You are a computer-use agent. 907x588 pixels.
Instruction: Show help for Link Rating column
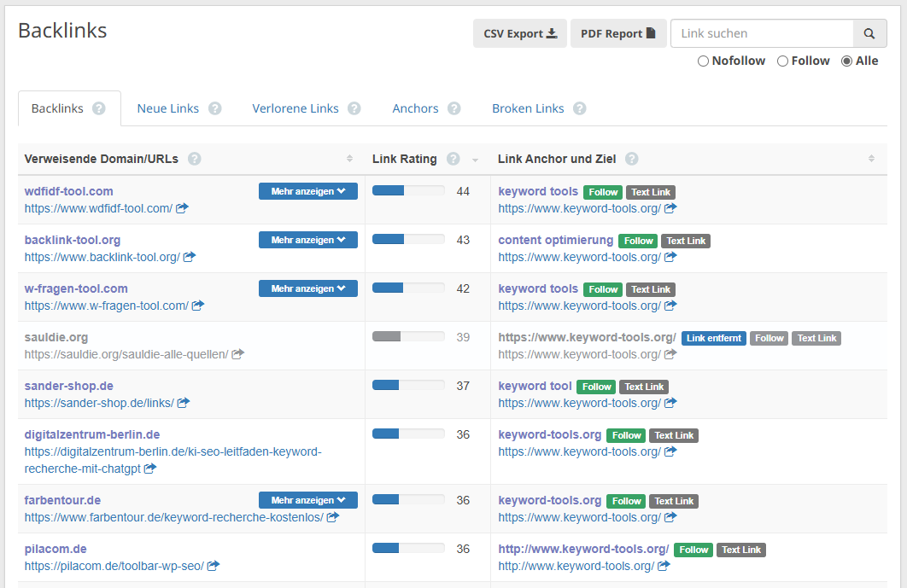tap(453, 159)
